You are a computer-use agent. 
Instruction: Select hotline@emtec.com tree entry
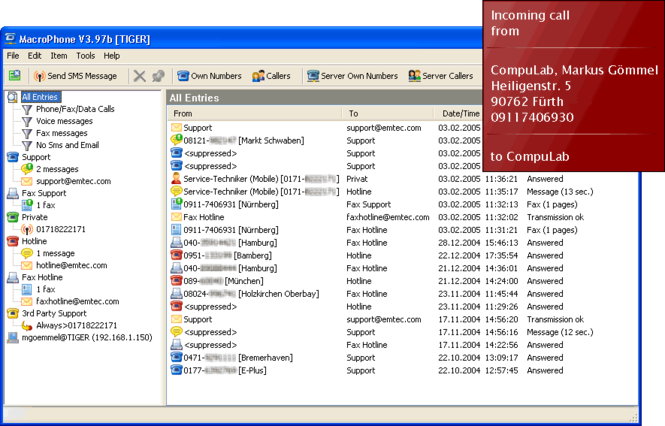(x=71, y=266)
